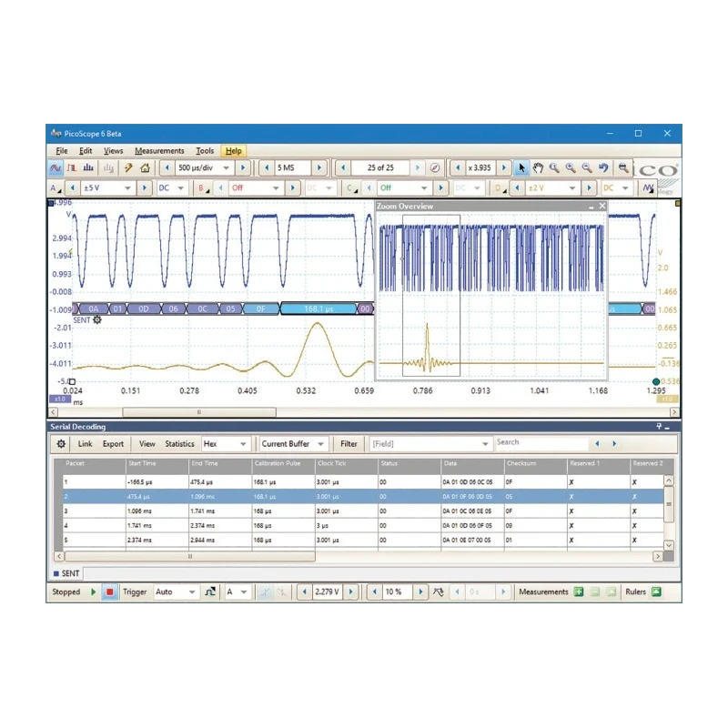Open the File menu

pyautogui.click(x=62, y=151)
